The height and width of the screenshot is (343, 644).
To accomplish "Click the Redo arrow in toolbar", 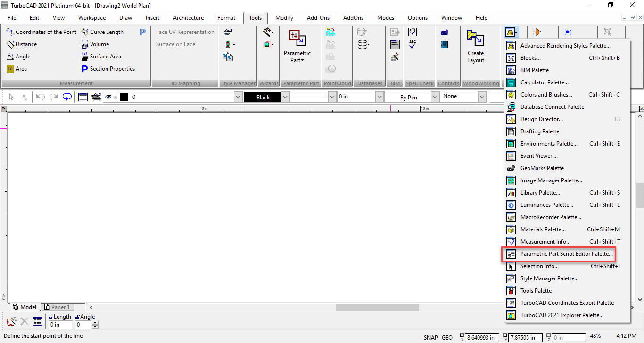I will 54,97.
